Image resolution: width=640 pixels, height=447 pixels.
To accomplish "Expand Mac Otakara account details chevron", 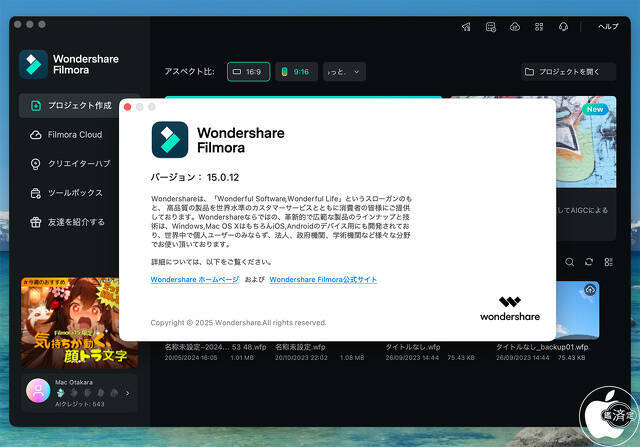I will pos(127,393).
